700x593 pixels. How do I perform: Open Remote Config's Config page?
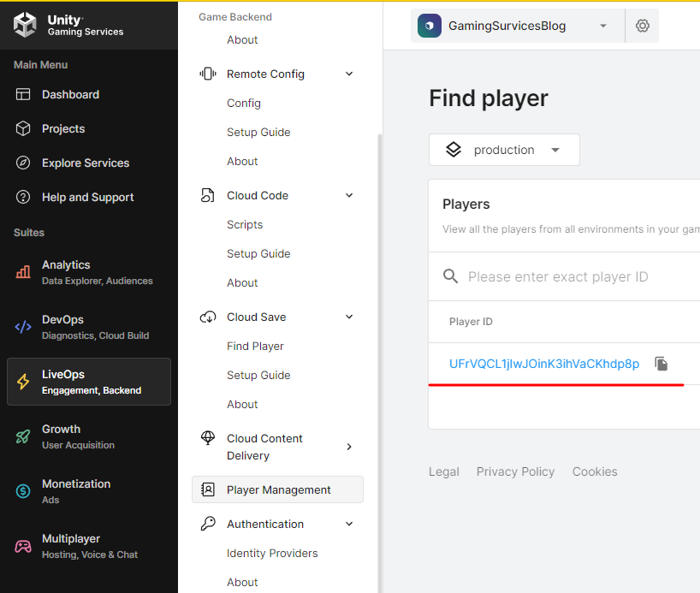244,104
